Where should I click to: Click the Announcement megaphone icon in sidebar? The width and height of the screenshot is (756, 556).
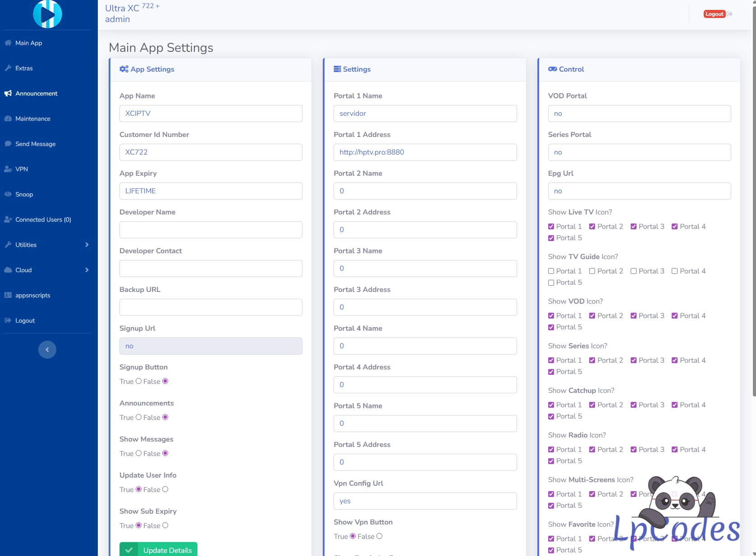click(8, 93)
